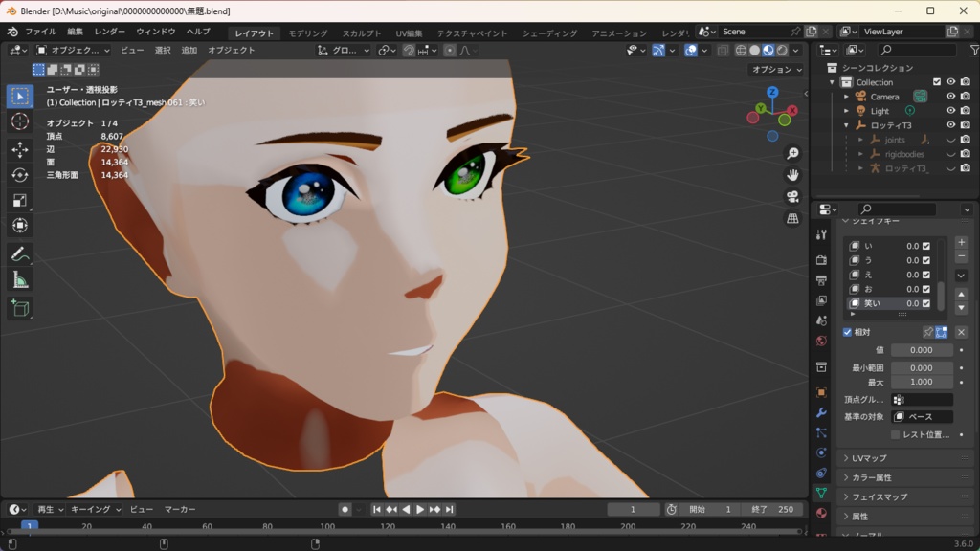Clear shape keys X button

[x=961, y=332]
